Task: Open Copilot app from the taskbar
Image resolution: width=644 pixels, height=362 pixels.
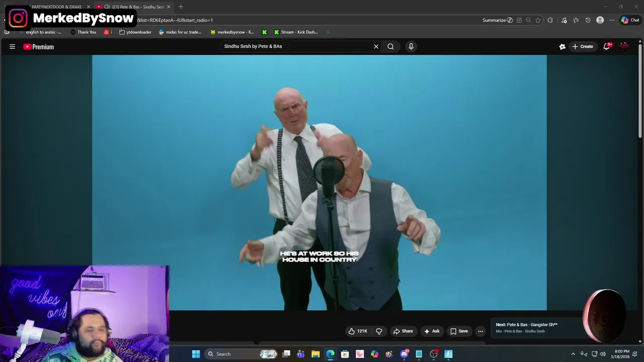Action: pyautogui.click(x=374, y=354)
